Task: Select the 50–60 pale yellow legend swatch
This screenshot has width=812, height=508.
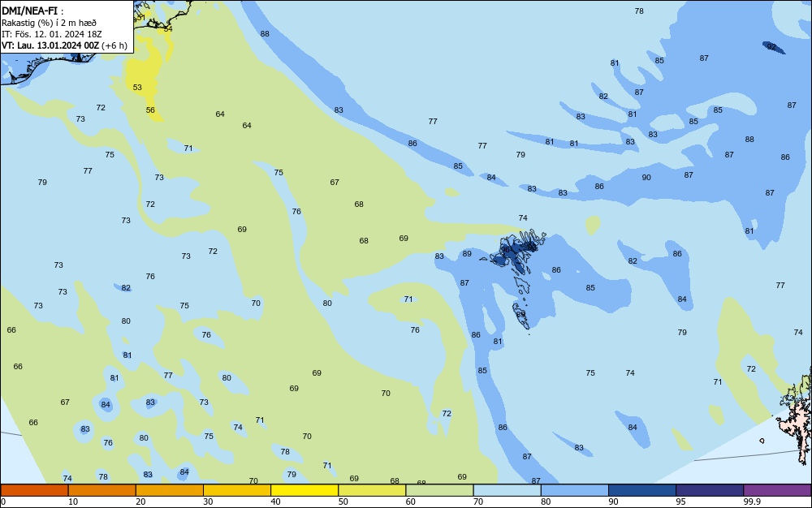Action: (x=372, y=490)
